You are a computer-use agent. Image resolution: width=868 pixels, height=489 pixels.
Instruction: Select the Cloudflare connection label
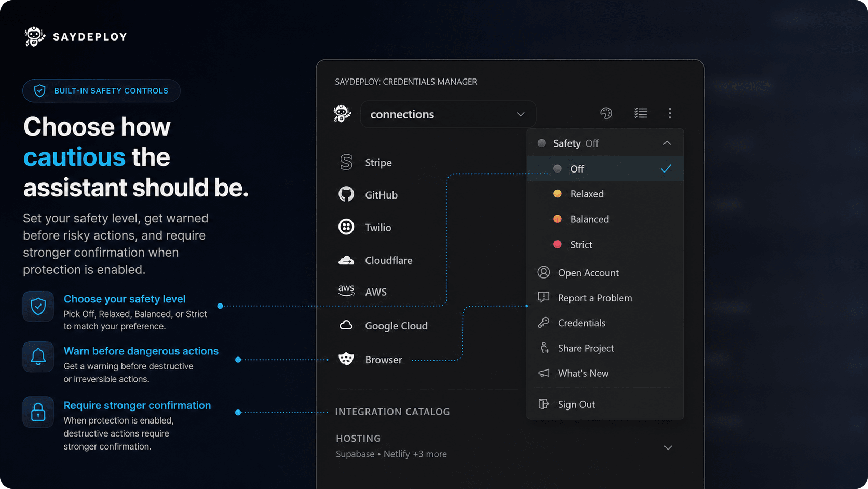(389, 260)
